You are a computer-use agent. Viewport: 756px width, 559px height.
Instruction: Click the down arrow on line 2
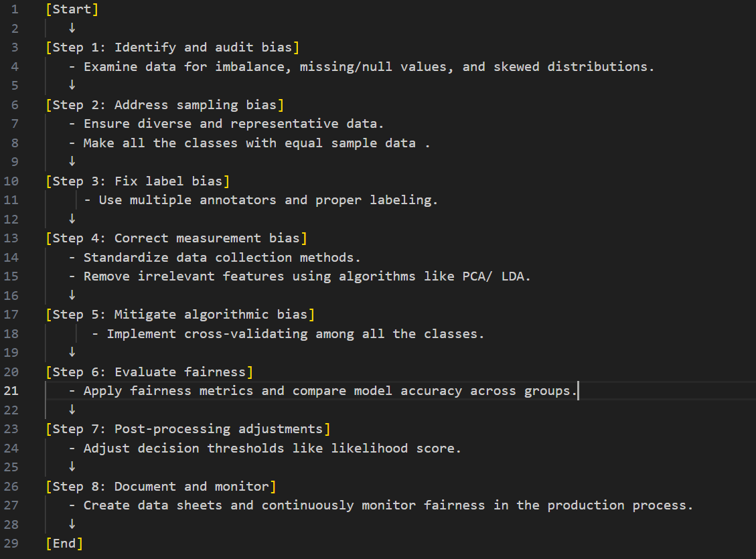(x=72, y=28)
